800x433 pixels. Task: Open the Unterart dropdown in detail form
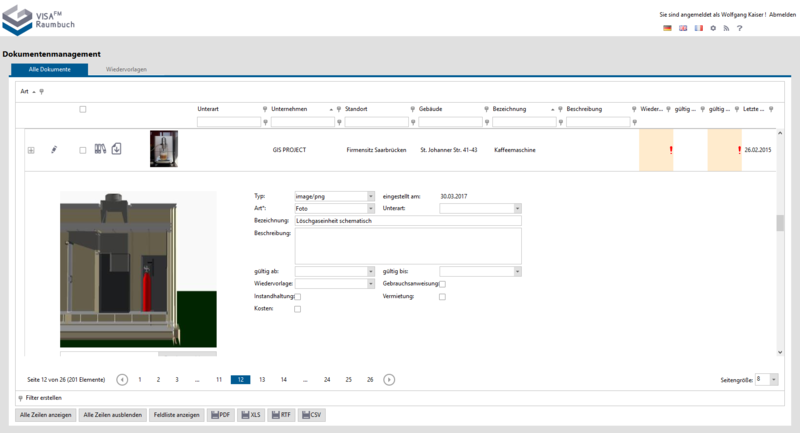517,209
